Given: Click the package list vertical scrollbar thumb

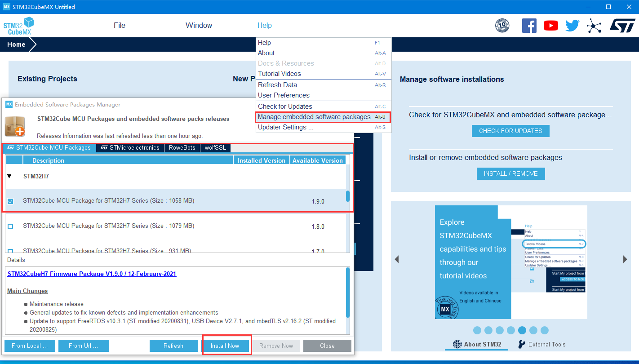Looking at the screenshot, I should point(348,196).
